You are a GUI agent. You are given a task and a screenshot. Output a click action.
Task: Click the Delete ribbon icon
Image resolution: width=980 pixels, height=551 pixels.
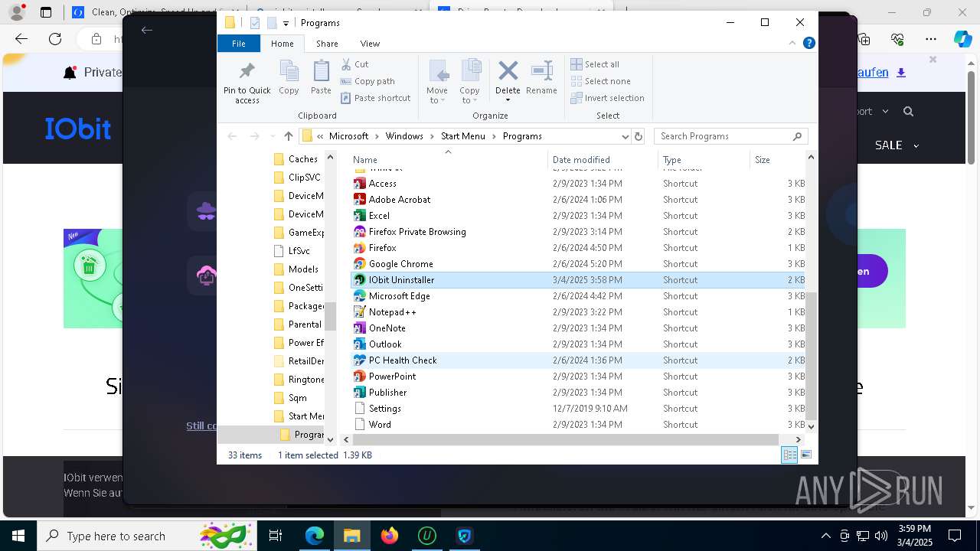tap(508, 72)
